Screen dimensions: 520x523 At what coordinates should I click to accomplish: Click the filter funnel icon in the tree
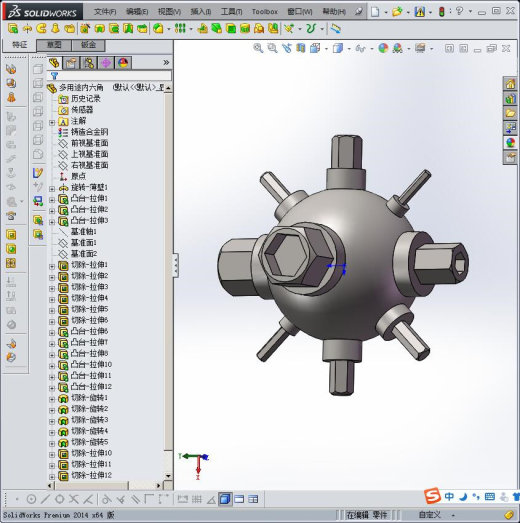tap(54, 76)
